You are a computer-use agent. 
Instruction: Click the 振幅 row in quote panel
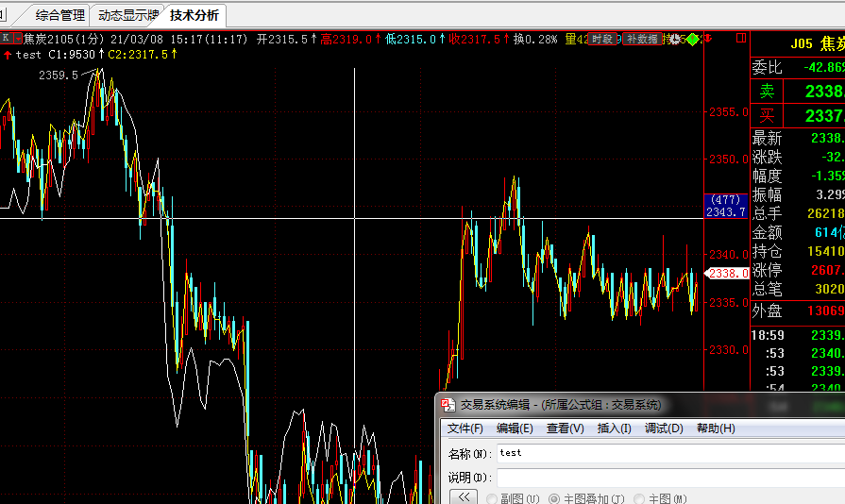(x=798, y=195)
